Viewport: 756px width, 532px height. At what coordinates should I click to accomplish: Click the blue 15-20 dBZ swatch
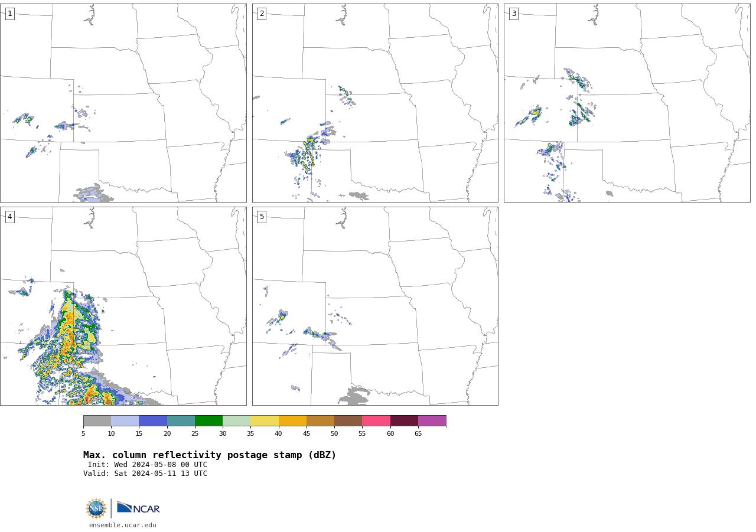point(153,421)
